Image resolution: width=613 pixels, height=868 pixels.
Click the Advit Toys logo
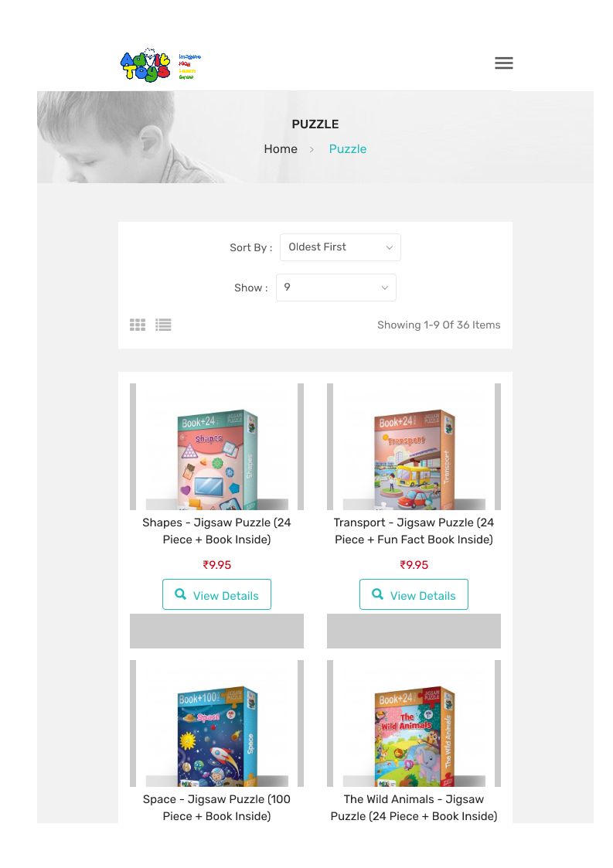160,65
